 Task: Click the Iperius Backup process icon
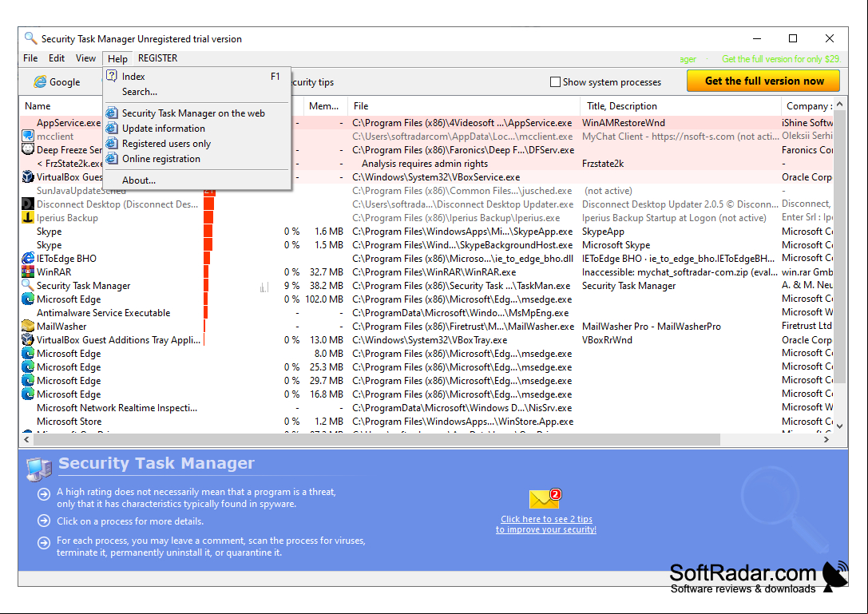28,218
